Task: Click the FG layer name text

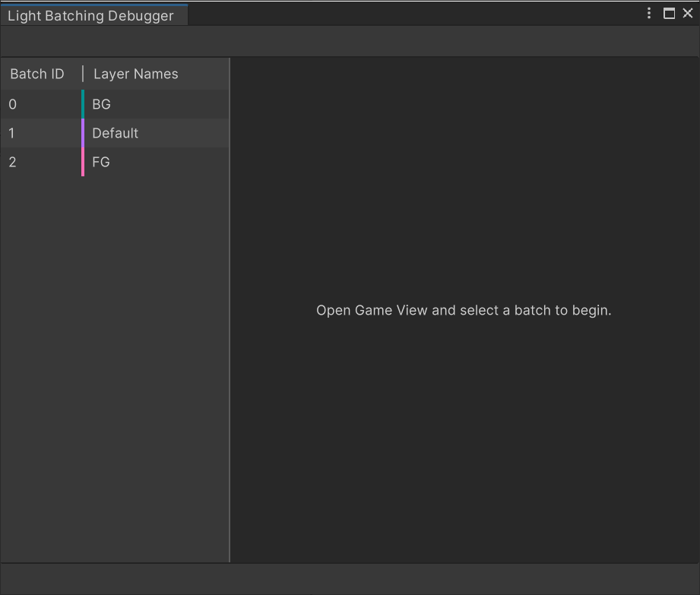Action: pos(100,162)
